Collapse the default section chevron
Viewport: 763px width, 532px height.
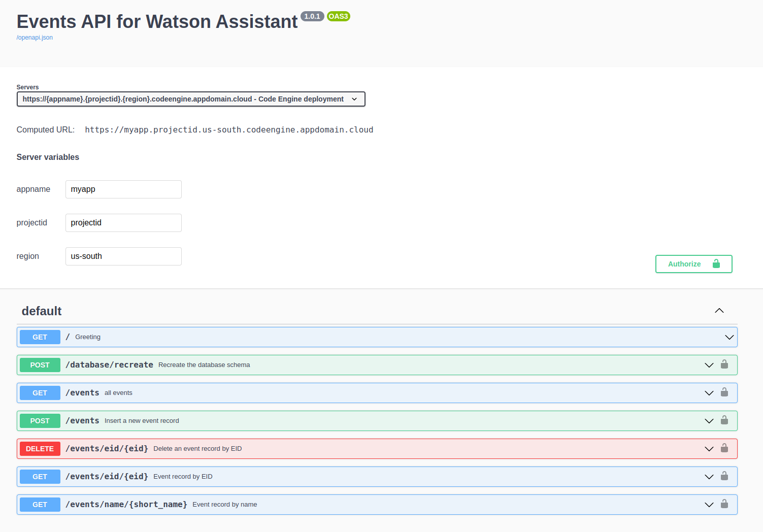719,311
